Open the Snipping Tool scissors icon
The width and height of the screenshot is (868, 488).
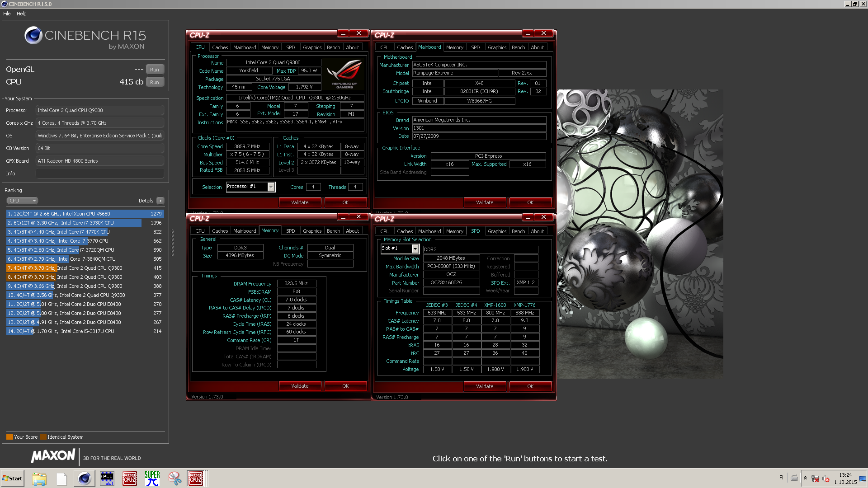coord(175,479)
